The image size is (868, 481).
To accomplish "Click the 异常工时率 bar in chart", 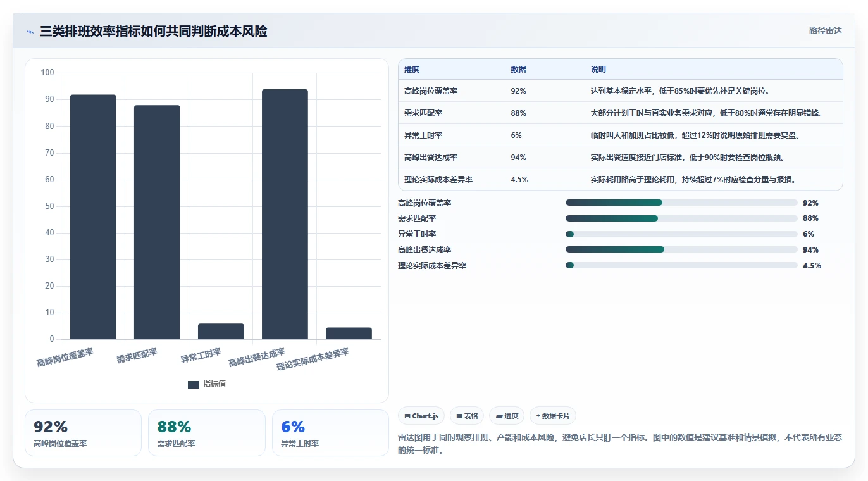I will click(221, 332).
